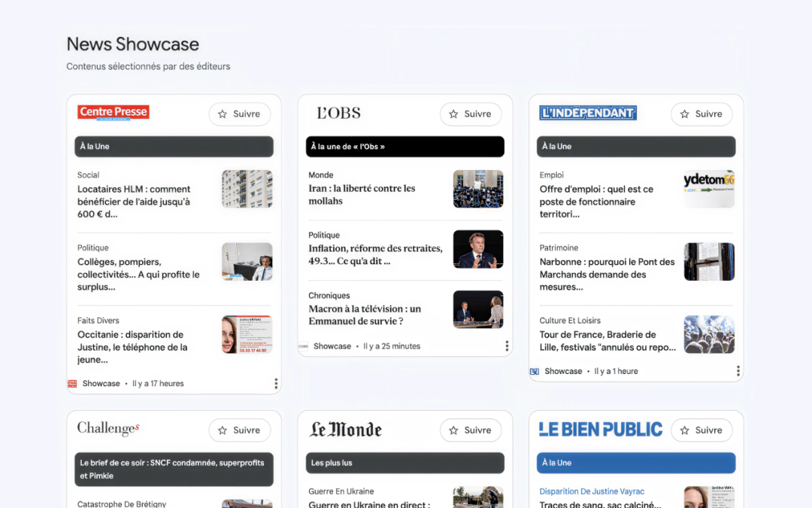The width and height of the screenshot is (812, 508).
Task: Open 'Collèges, pompiers, collectivités' article
Action: click(x=138, y=274)
